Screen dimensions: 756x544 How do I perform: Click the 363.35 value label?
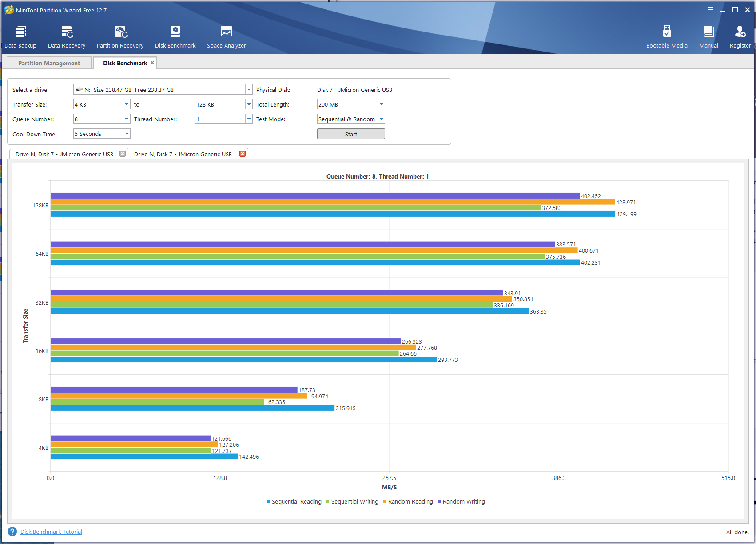click(x=538, y=312)
